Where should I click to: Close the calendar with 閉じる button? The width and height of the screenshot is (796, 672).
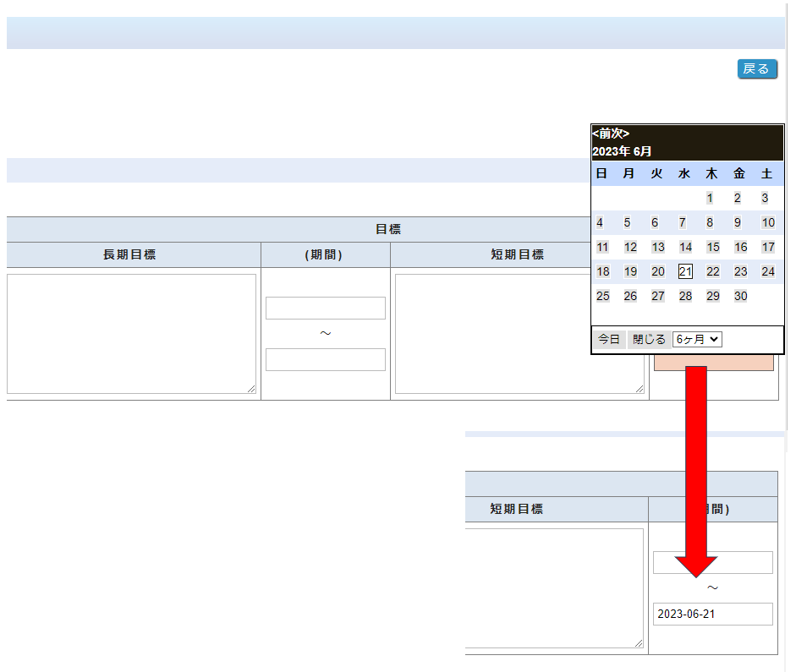click(x=649, y=339)
